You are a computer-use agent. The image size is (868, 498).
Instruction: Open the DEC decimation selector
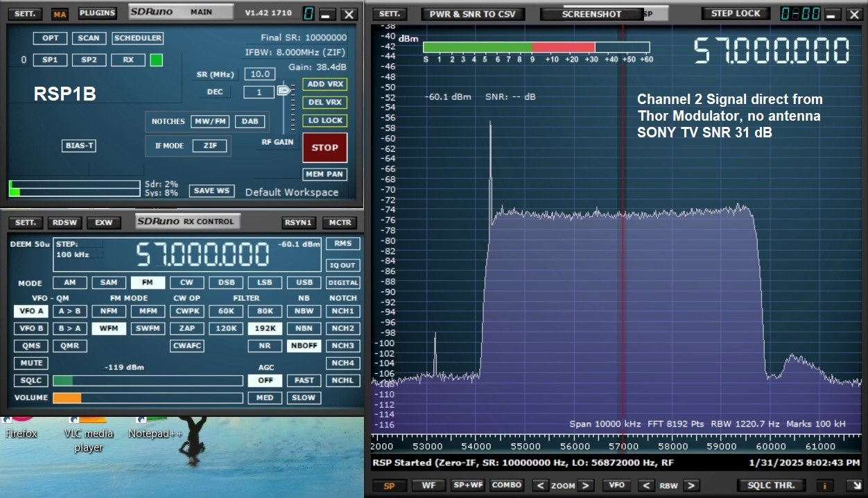[x=259, y=92]
